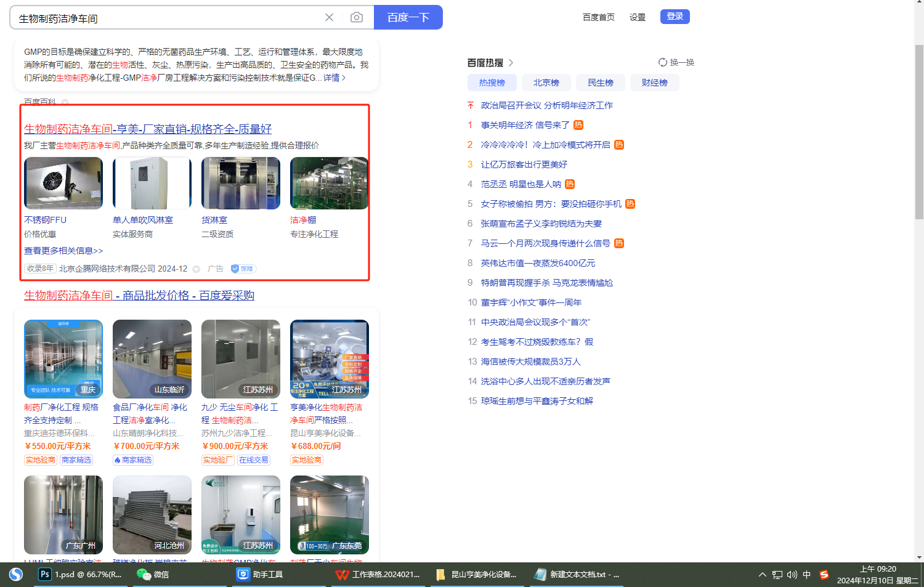This screenshot has height=587, width=924.
Task: Click the 百度一下 search button
Action: point(408,17)
